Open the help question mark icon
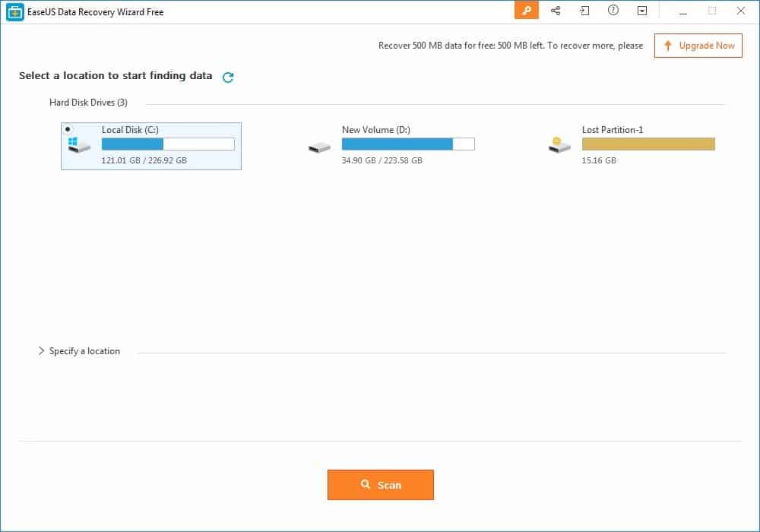Screen dimensions: 760x532 [613, 10]
